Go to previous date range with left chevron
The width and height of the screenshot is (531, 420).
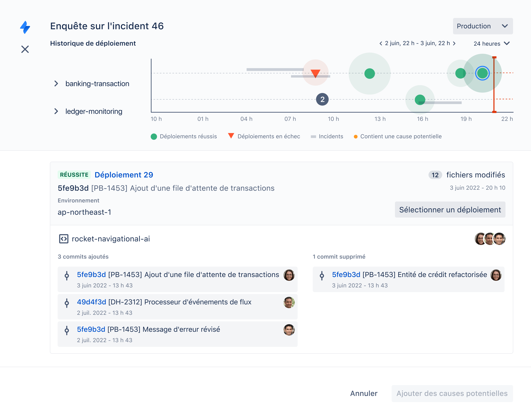coord(381,43)
